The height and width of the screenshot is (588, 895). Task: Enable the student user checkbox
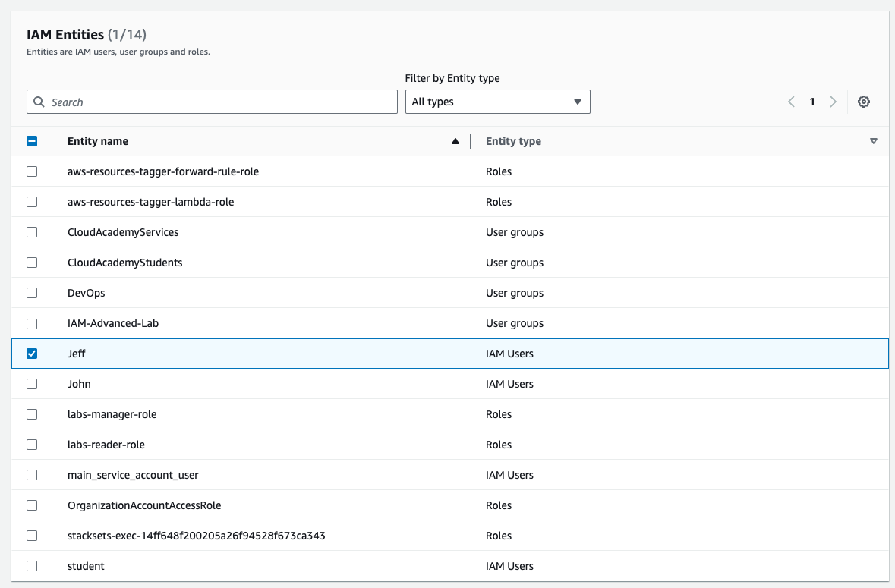click(32, 566)
